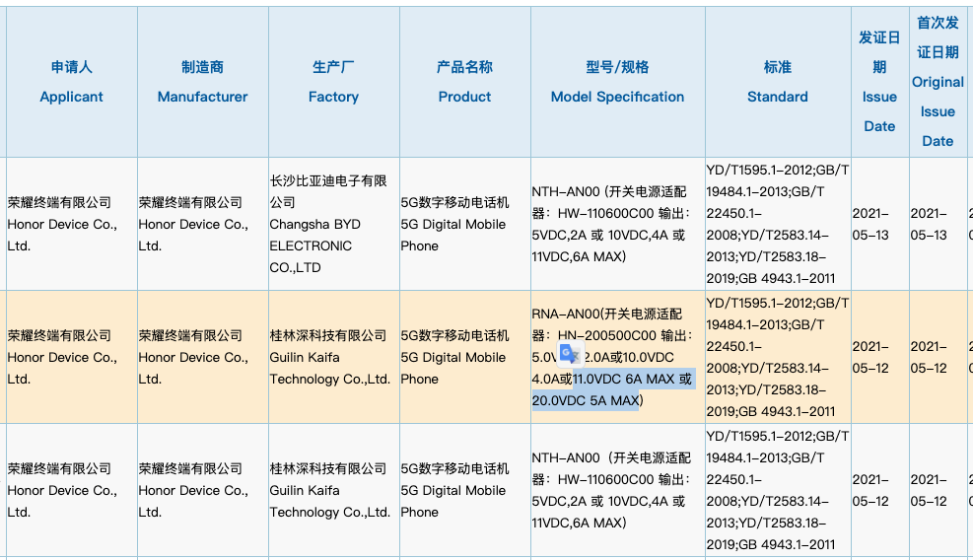
Task: Click the Manufacturer Honor Device cell in the first row
Action: coord(202,224)
